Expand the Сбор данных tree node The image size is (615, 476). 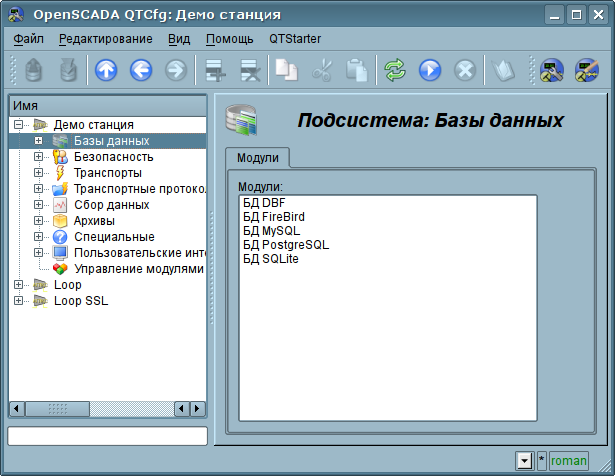[38, 205]
